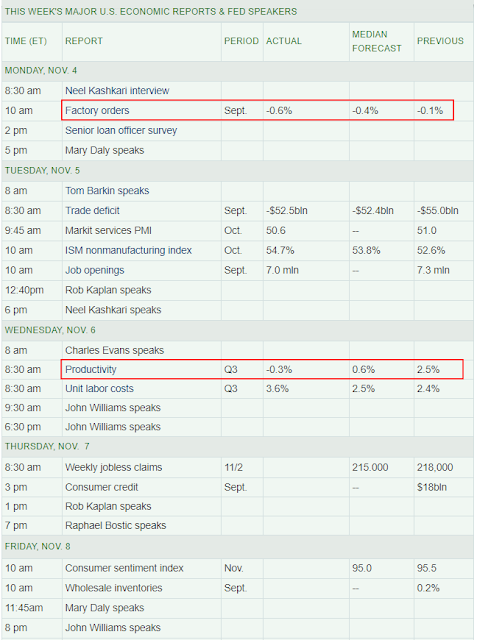Click Markit services PMI previous 51.0
Screen dimensions: 477x640
tap(427, 231)
